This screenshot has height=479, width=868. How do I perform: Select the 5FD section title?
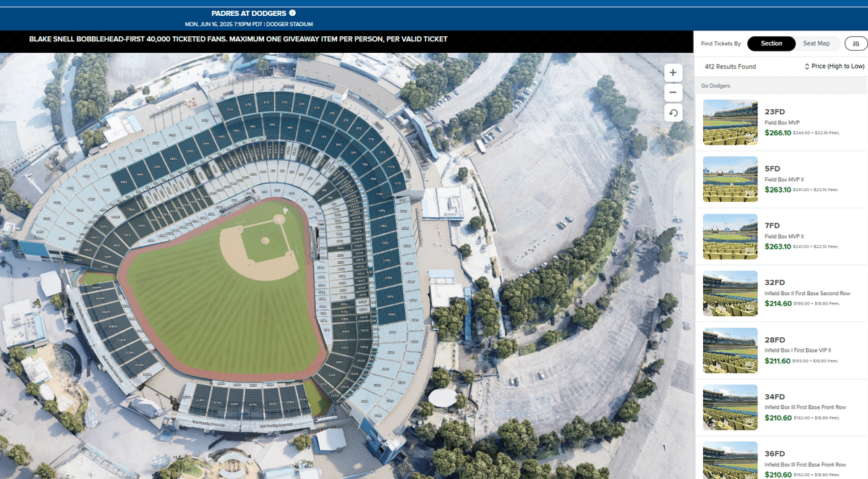[773, 169]
